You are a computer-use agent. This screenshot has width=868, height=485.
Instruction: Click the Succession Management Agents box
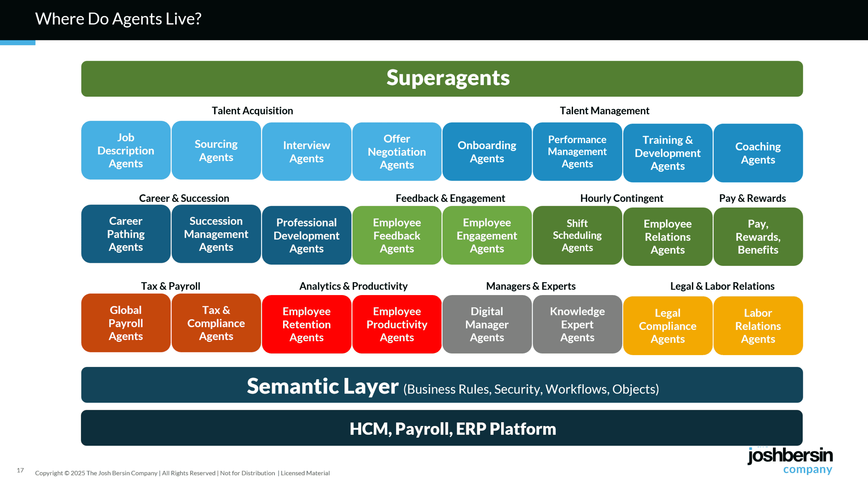216,234
